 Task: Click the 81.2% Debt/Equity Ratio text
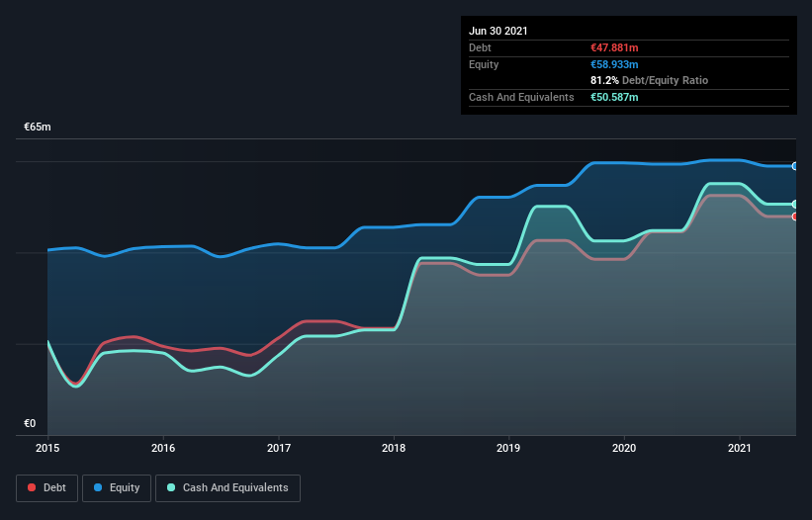pos(650,80)
